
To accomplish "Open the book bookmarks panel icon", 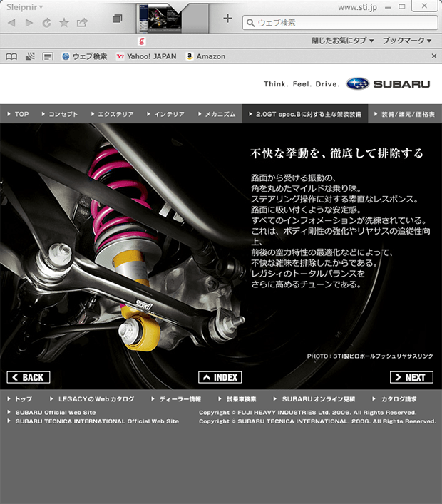I will 12,56.
